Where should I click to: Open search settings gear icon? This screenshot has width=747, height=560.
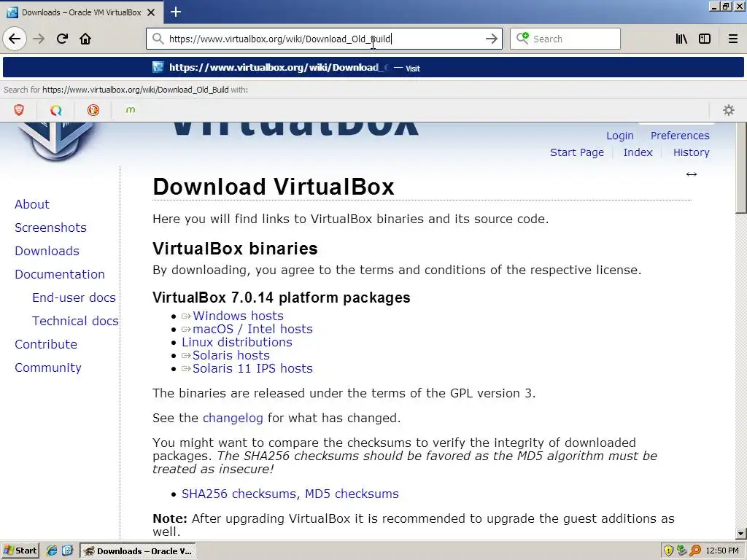[x=729, y=111]
